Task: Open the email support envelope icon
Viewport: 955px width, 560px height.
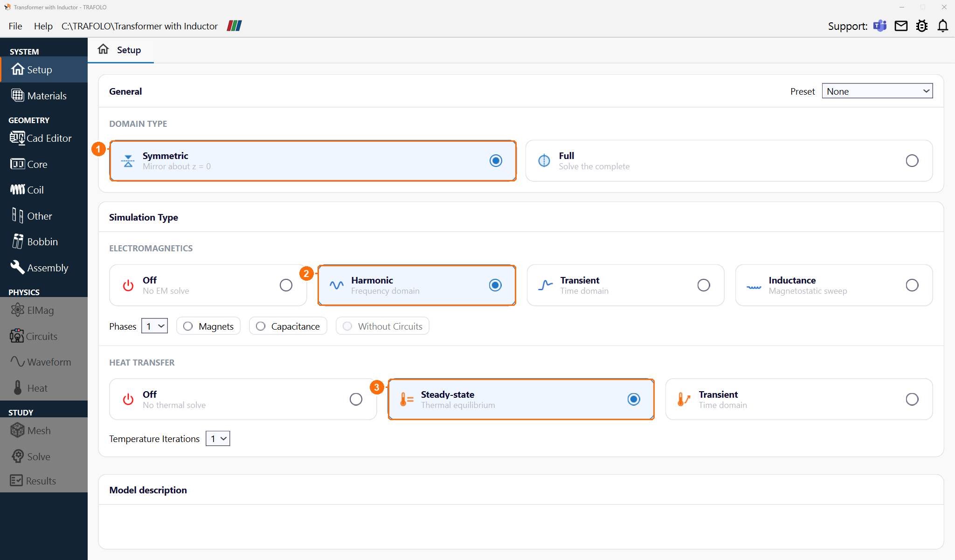Action: (x=901, y=26)
